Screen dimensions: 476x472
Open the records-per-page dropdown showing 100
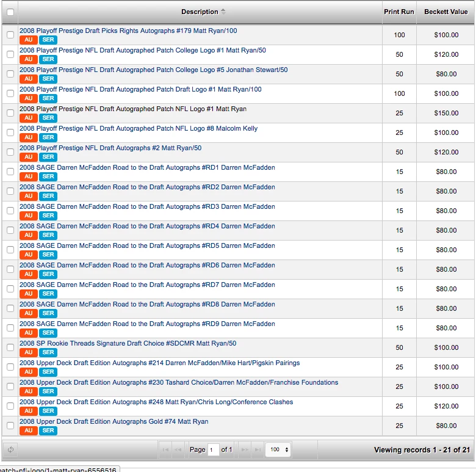pos(278,449)
